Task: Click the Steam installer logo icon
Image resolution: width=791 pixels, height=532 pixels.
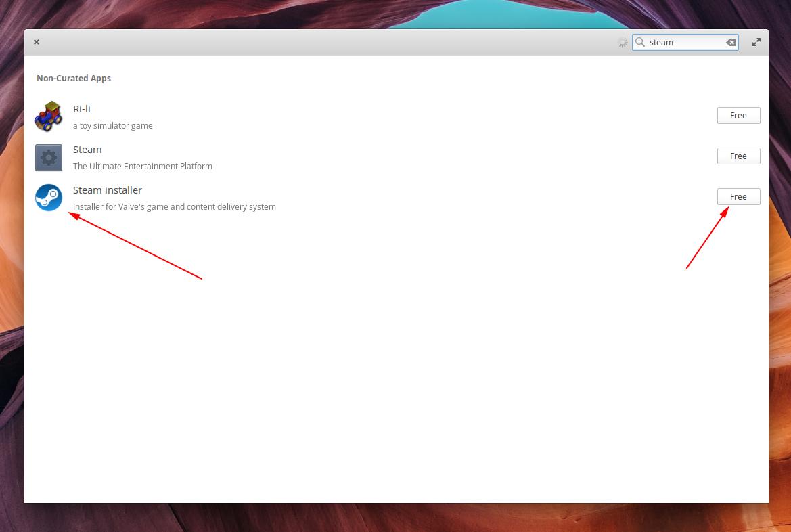Action: coord(49,198)
